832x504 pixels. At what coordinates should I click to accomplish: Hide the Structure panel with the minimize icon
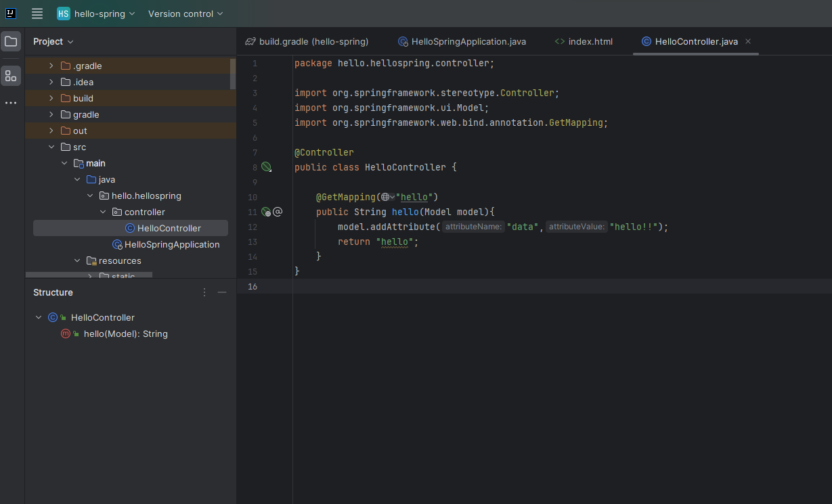click(222, 292)
